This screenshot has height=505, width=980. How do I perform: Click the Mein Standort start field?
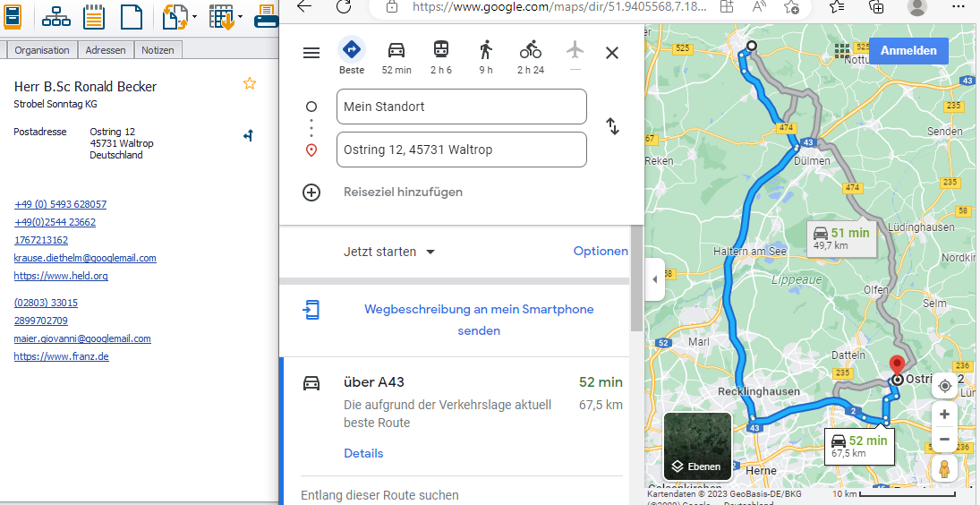coord(461,107)
